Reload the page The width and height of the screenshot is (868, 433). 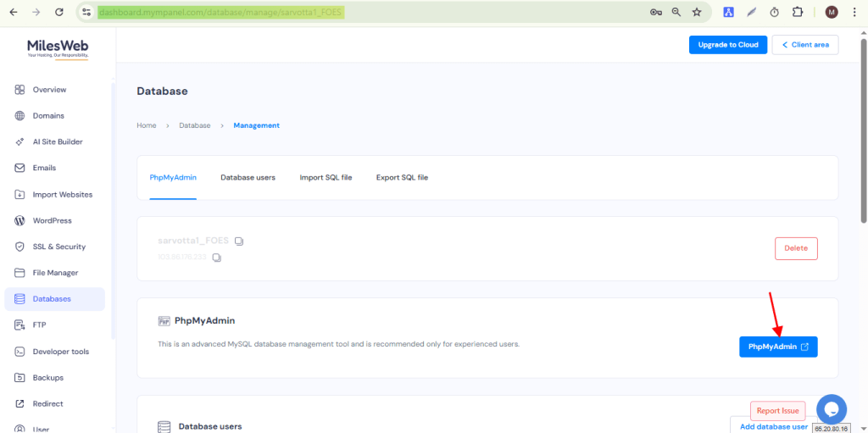(59, 12)
